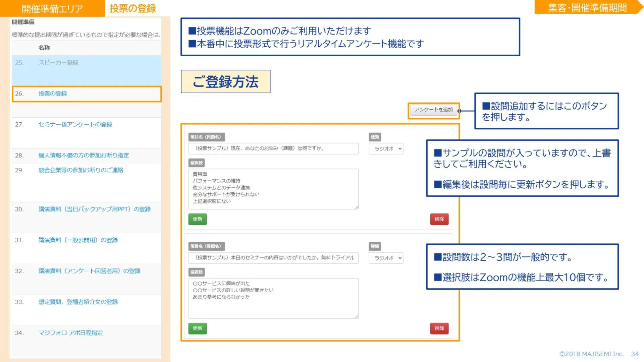644x362 pixels.
Task: Open 想定質問、登壇者紹介文の登録 link
Action: click(x=78, y=302)
